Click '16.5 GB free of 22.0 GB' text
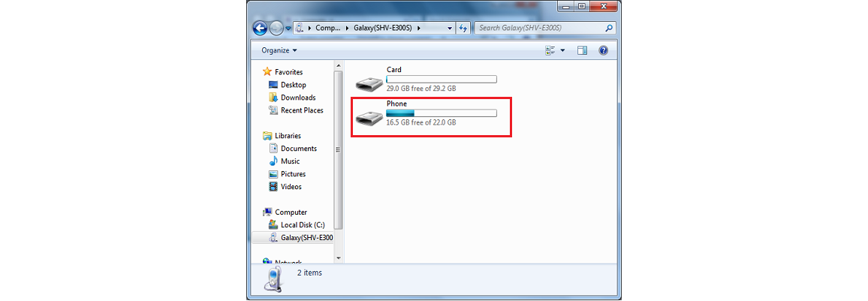Image resolution: width=868 pixels, height=301 pixels. [421, 122]
